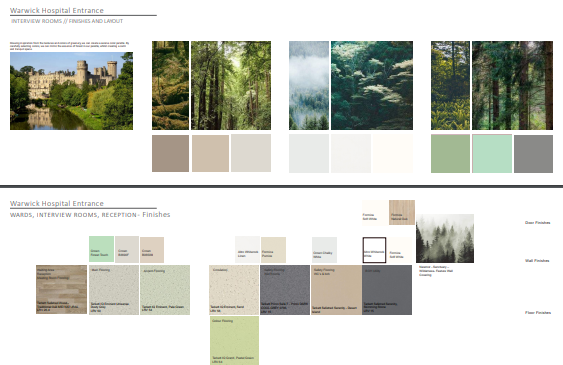
Task: Click the 'Wall Finishes' row label
Action: (537, 261)
